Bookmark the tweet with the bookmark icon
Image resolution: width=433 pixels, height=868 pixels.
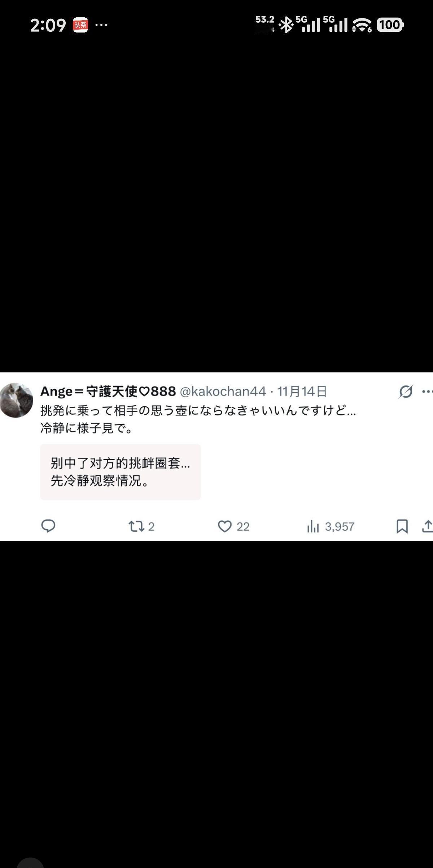click(x=402, y=526)
